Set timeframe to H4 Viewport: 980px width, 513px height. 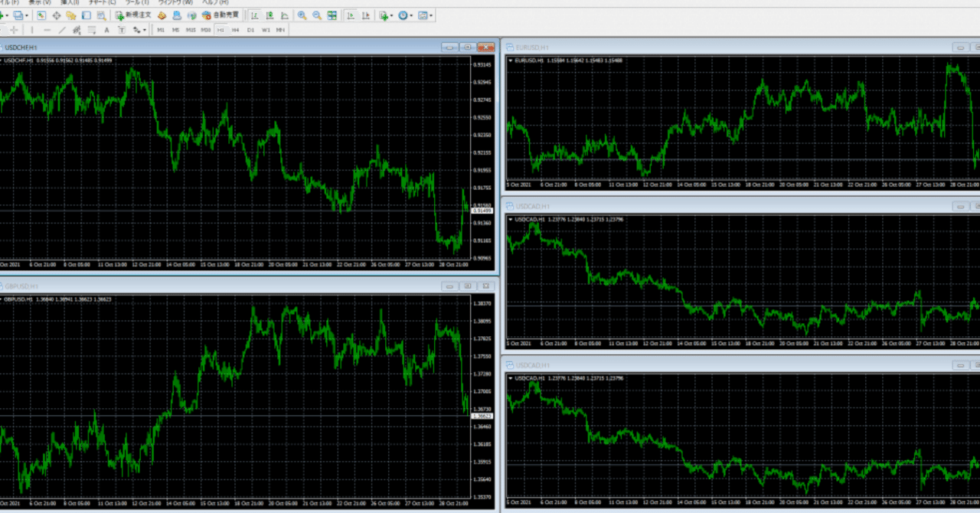235,30
